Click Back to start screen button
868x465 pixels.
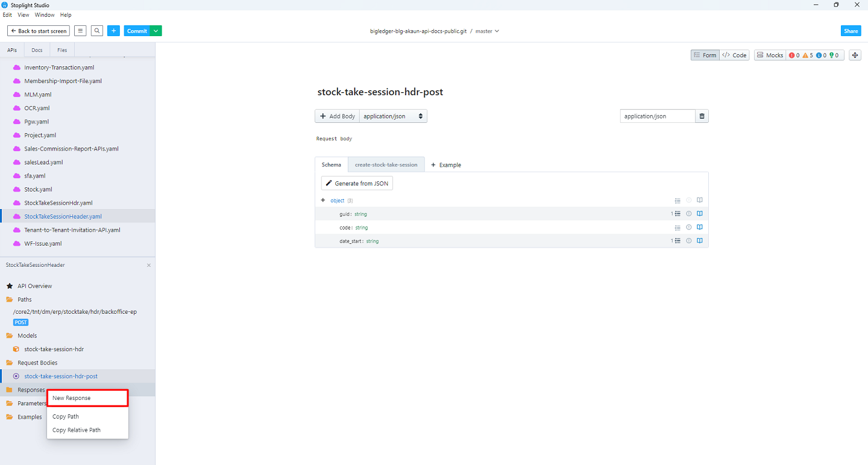39,31
